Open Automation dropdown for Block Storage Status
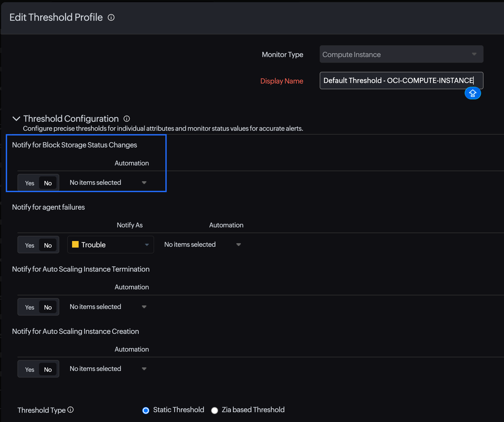Screen dimensions: 504x422 (x=108, y=183)
